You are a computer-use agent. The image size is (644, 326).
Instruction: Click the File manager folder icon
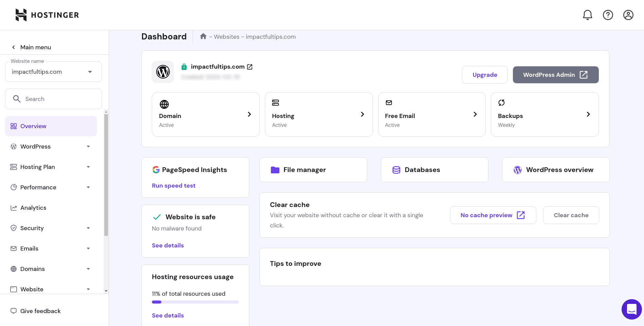[275, 170]
